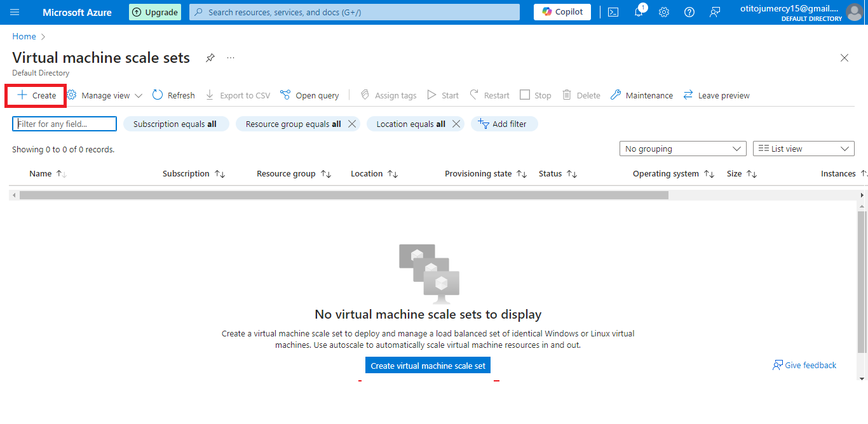Click Create virtual machine scale set button
The image size is (868, 424).
(428, 366)
